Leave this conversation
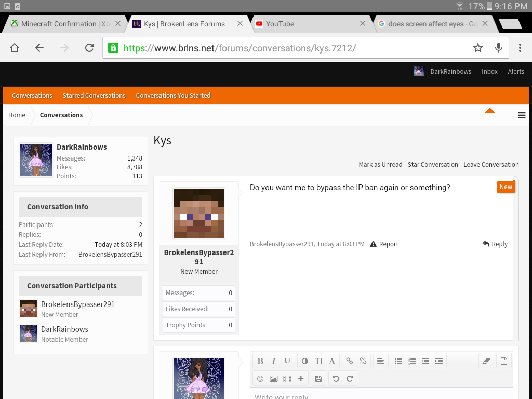 tap(491, 165)
